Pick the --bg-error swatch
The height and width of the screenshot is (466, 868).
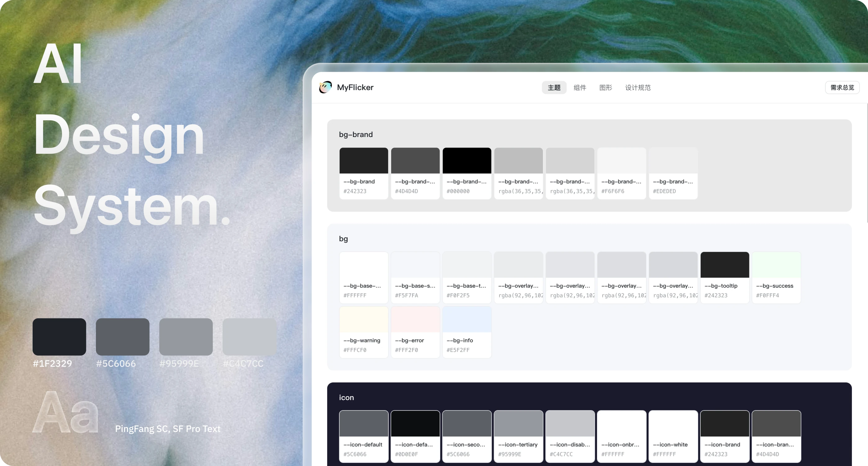415,332
